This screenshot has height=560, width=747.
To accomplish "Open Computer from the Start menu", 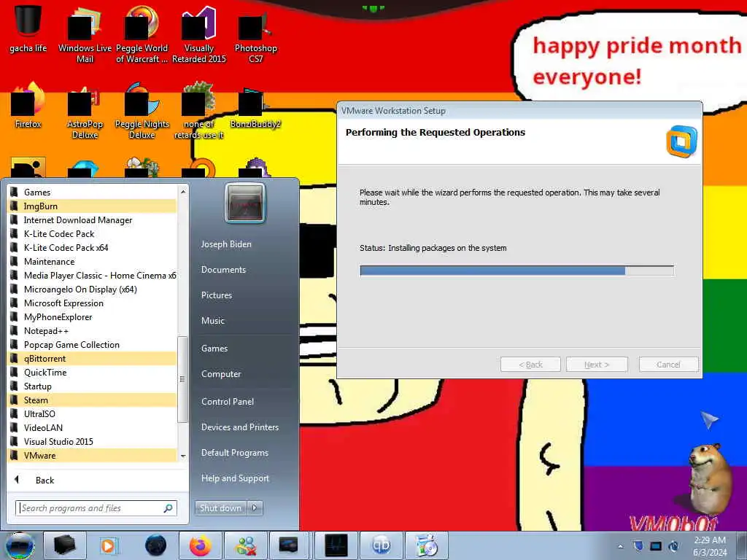I will 221,374.
